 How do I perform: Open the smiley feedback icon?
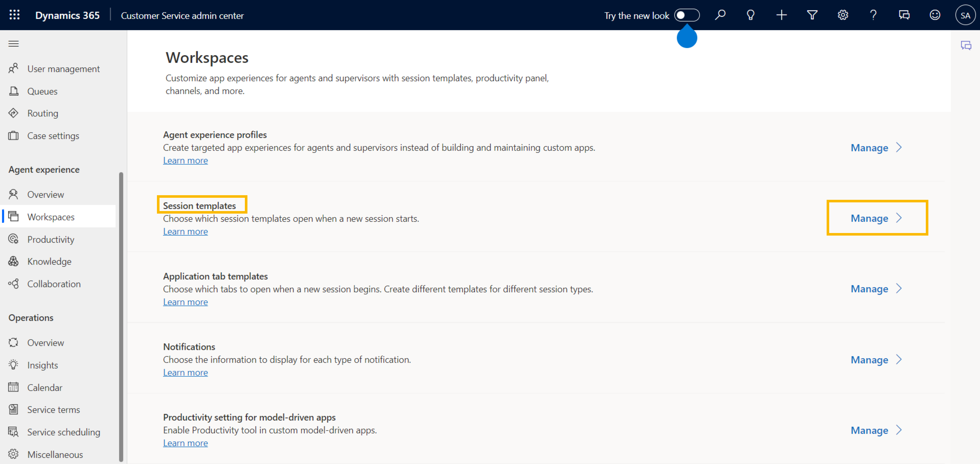(935, 15)
